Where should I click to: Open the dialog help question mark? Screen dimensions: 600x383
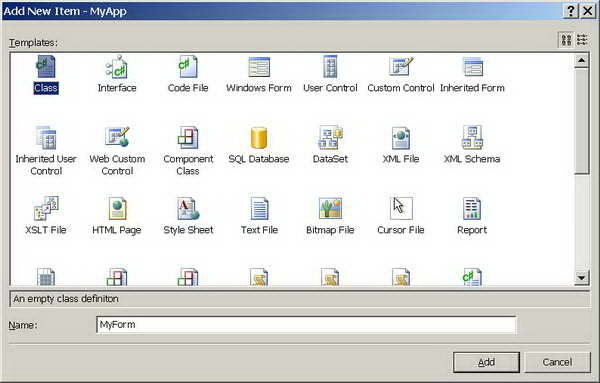tap(570, 11)
